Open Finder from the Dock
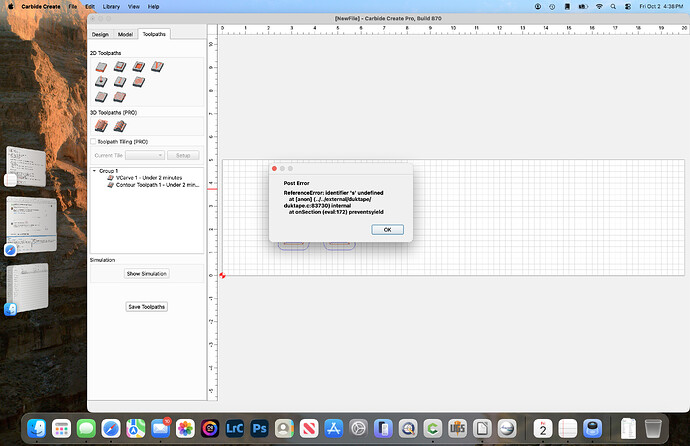This screenshot has height=446, width=690. tap(37, 428)
